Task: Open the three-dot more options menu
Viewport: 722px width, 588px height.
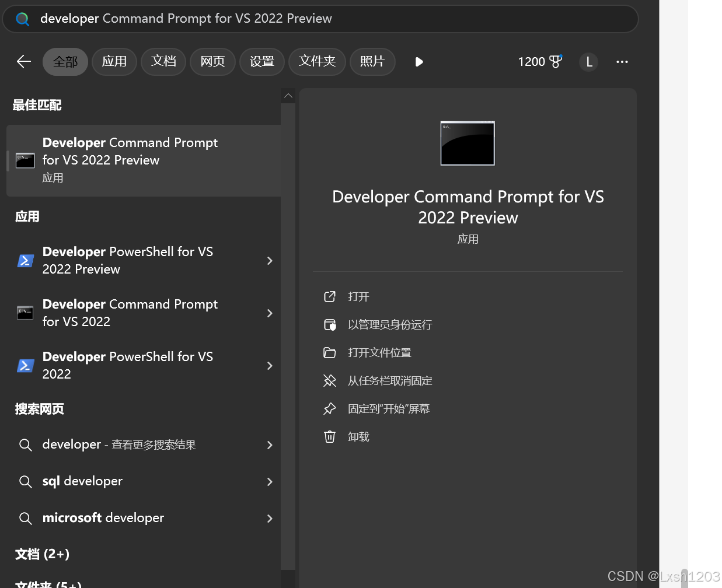Action: [622, 62]
